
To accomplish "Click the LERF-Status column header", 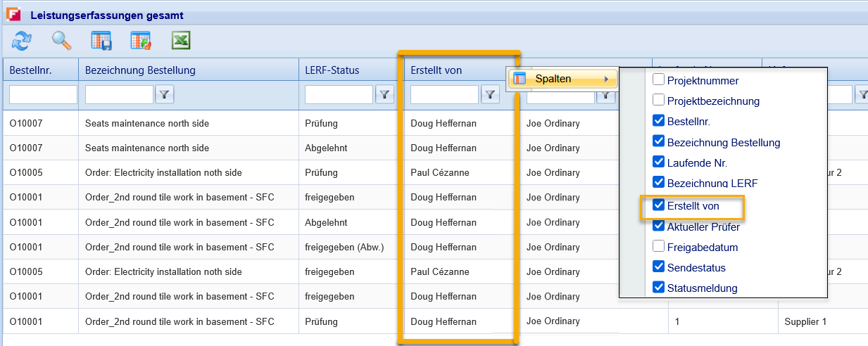I will click(332, 70).
